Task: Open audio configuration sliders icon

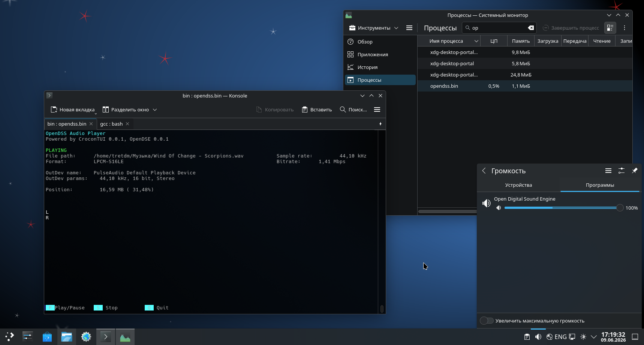Action: [x=622, y=171]
